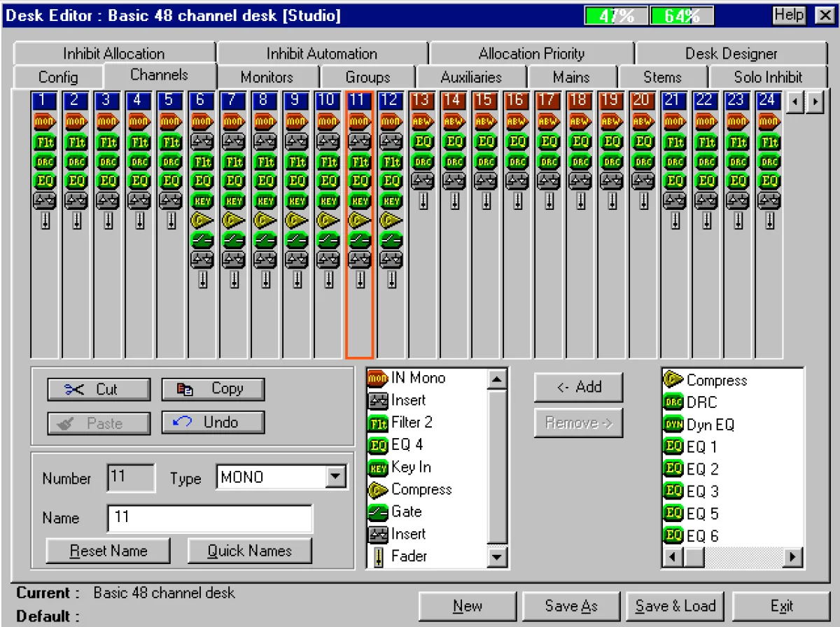Screen dimensions: 840x627
Task: Click the fader icon on channel 9
Action: [297, 280]
